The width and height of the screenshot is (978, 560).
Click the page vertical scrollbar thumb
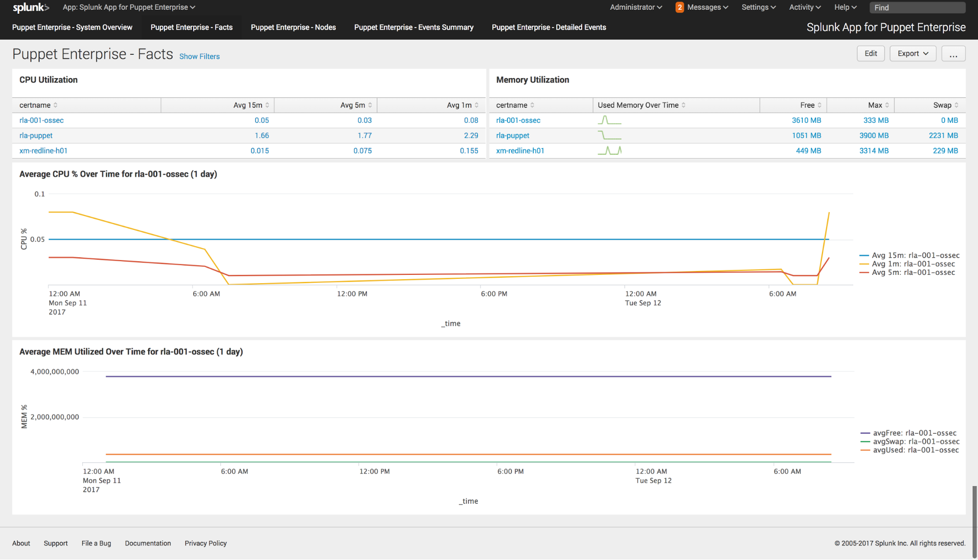click(975, 522)
